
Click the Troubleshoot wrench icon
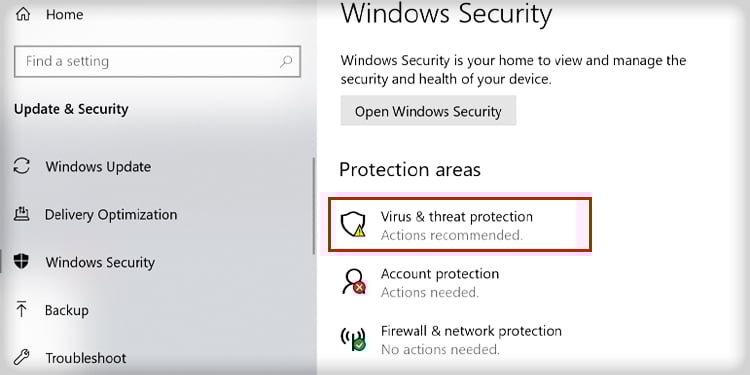pos(22,357)
